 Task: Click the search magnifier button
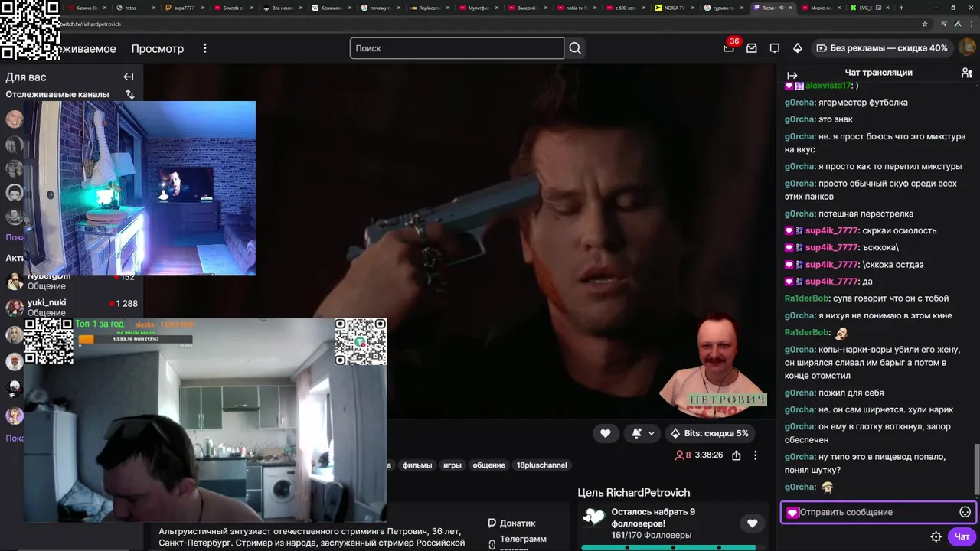(x=575, y=48)
